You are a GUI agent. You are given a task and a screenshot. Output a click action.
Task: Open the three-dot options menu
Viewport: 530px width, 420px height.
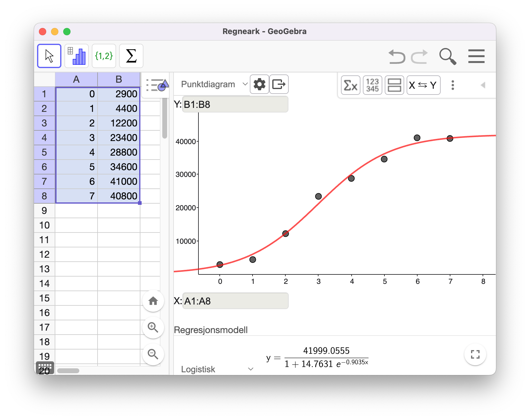[453, 86]
